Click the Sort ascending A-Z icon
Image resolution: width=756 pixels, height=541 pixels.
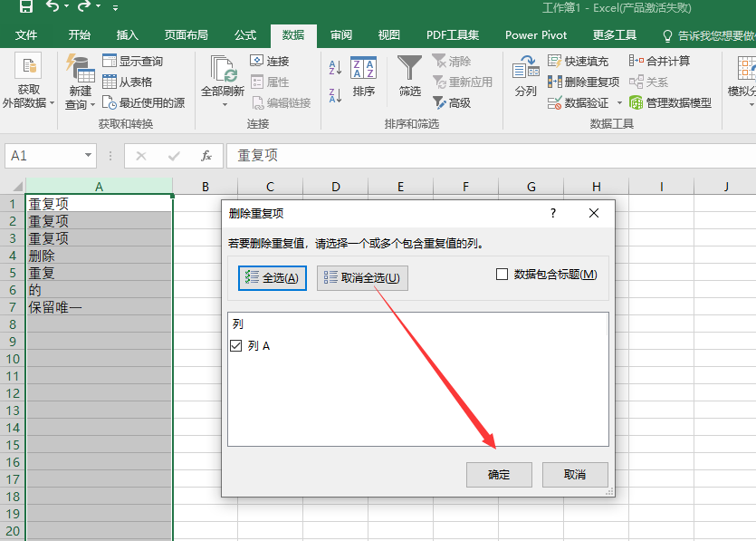pos(335,67)
